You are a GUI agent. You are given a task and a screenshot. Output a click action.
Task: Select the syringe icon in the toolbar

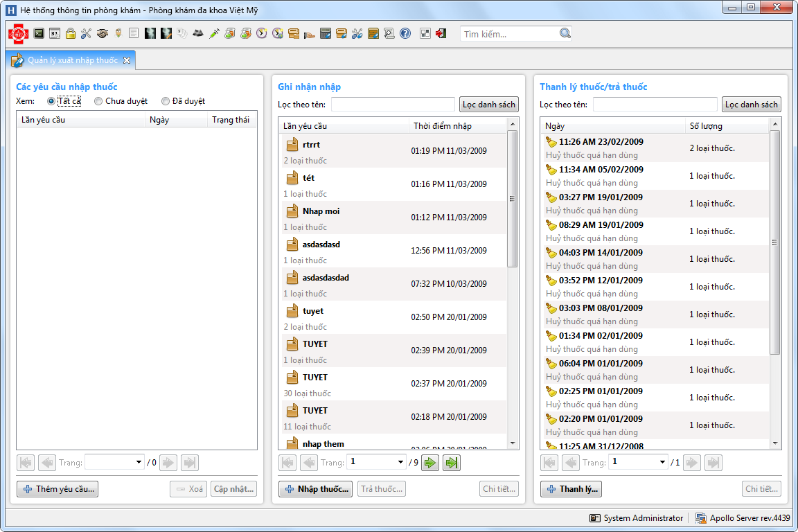click(214, 33)
